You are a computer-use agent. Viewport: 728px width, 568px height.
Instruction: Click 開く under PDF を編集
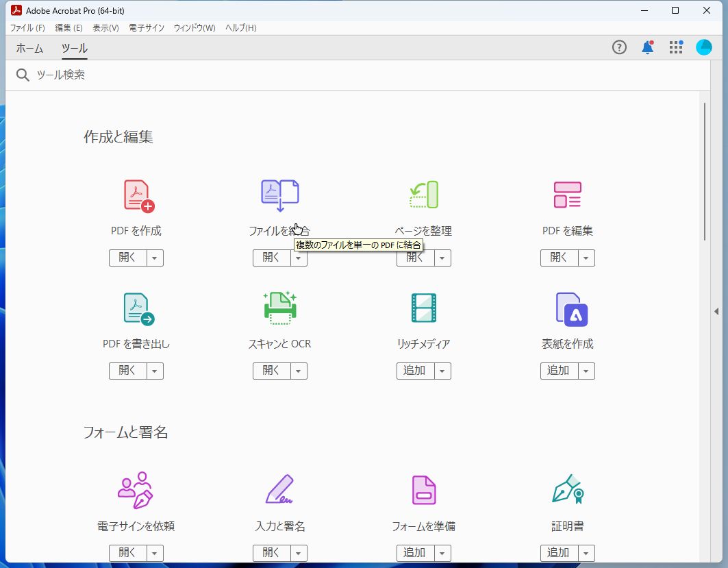[x=558, y=258]
